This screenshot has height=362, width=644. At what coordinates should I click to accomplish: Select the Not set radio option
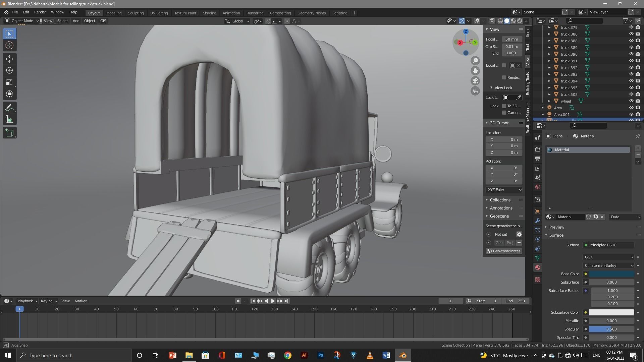click(x=488, y=234)
